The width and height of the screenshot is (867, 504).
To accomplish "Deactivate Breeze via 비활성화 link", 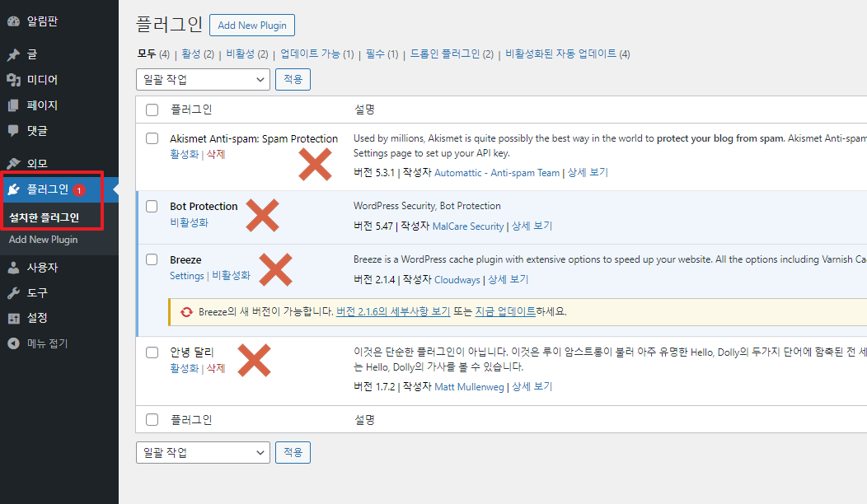I will pos(231,275).
